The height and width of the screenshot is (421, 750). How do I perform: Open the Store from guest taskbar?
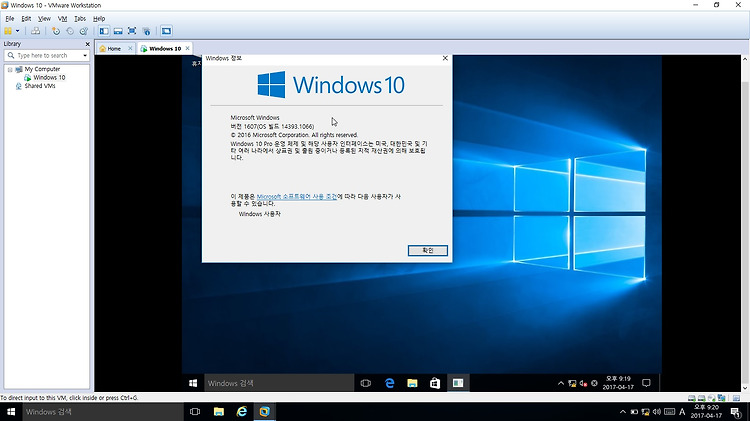435,383
